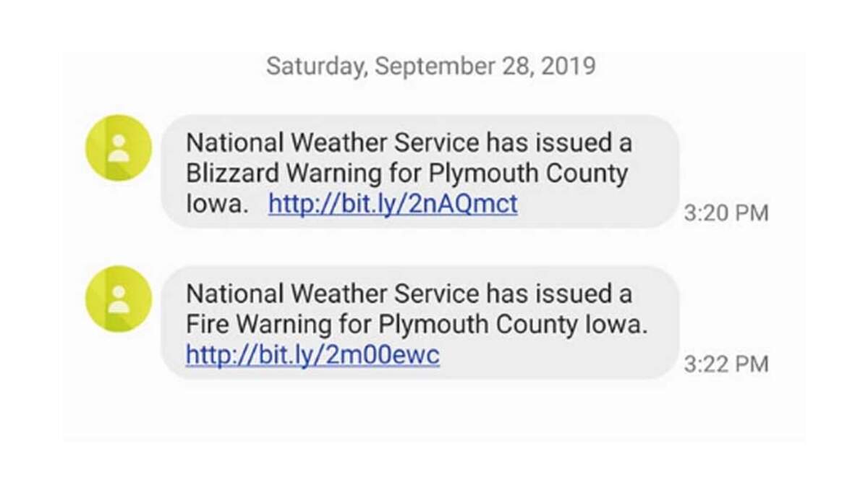This screenshot has width=868, height=488.
Task: Click the word Iowa before the first link
Action: point(216,205)
